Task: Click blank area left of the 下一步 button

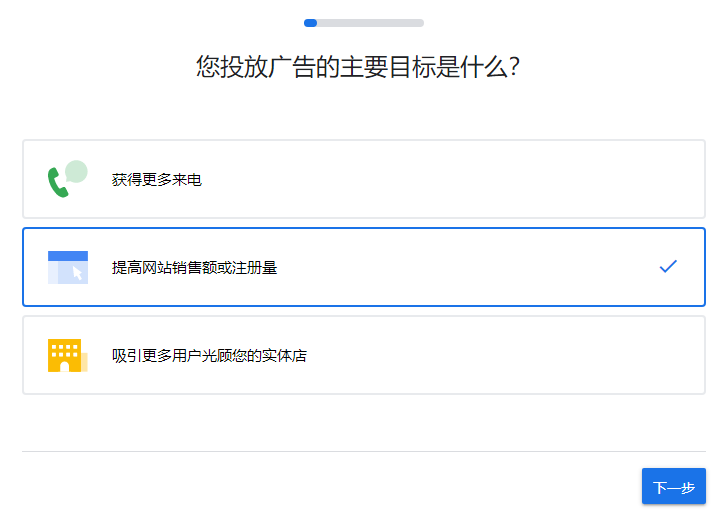Action: coord(400,487)
